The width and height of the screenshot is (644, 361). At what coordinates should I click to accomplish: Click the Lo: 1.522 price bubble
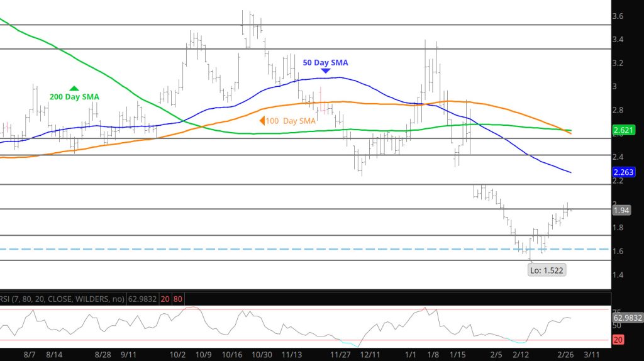coord(547,270)
